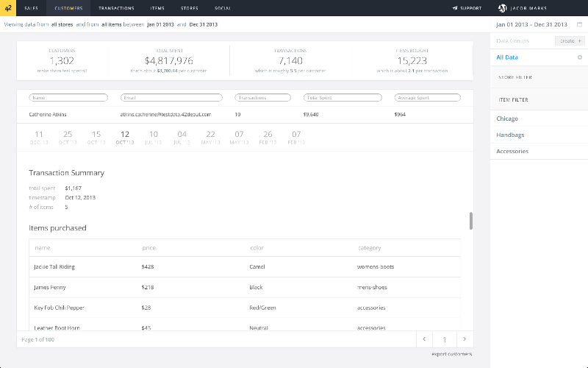Click the price column header
Screen dimensions: 588x368
[x=149, y=248]
